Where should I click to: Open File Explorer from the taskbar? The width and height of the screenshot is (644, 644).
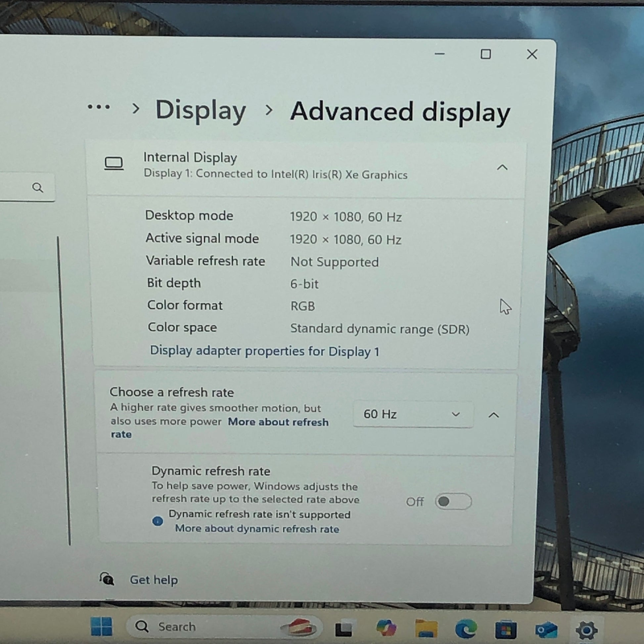[x=426, y=628]
